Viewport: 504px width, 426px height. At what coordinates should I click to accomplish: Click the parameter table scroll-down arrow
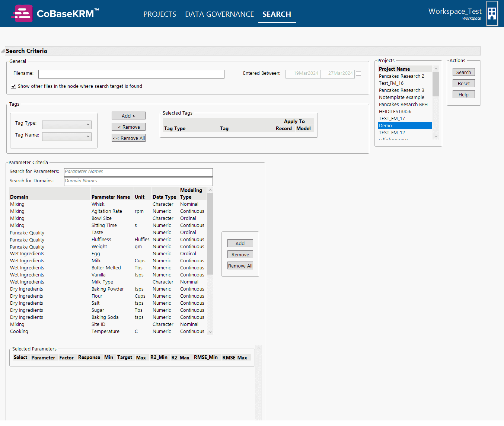click(x=210, y=332)
